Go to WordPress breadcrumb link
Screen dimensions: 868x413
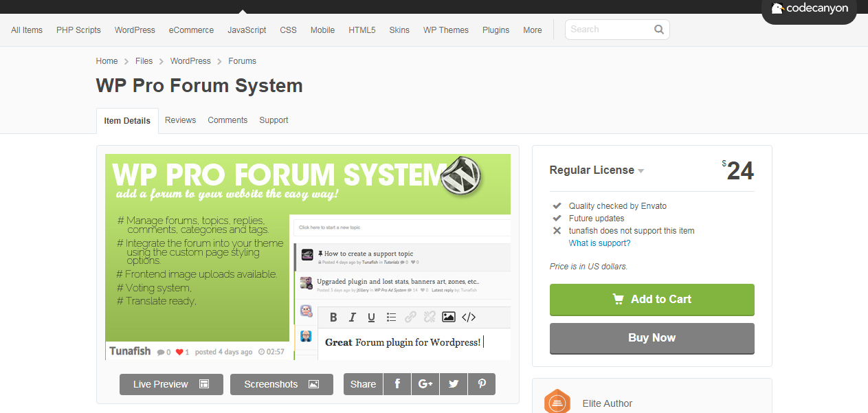click(190, 61)
